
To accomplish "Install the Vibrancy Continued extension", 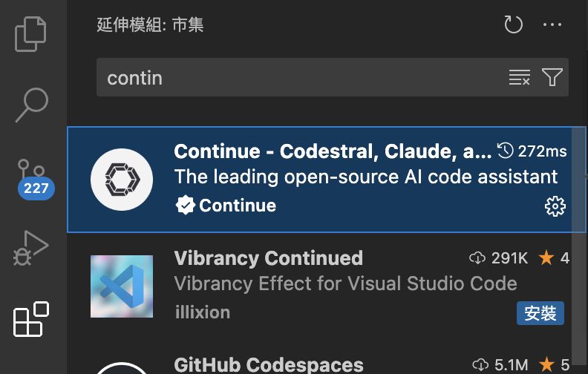I will click(x=540, y=313).
